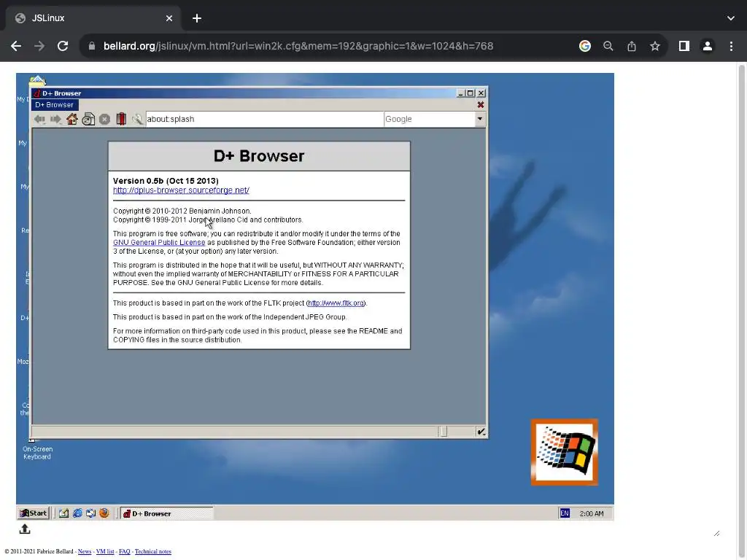Open the VM list footer link
Viewport: 747px width, 560px height.
[x=105, y=551]
